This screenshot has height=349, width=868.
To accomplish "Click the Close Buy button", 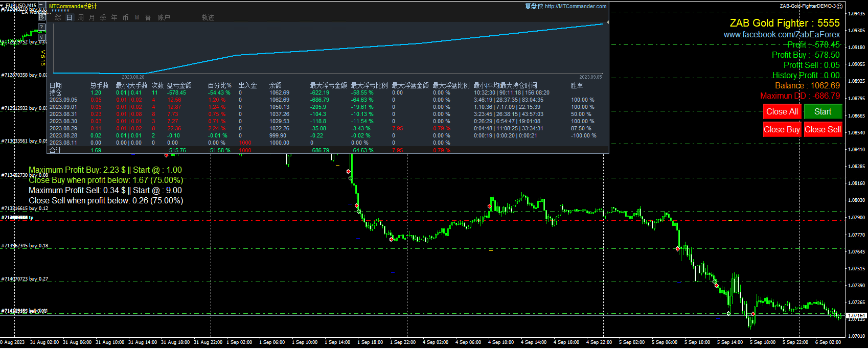I will tap(782, 129).
